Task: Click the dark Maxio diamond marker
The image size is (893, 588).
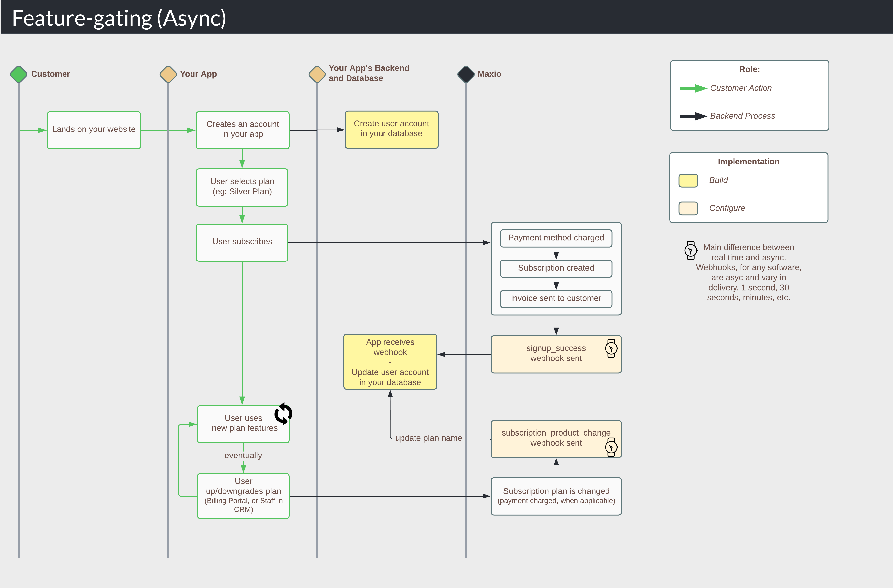Action: (x=466, y=74)
